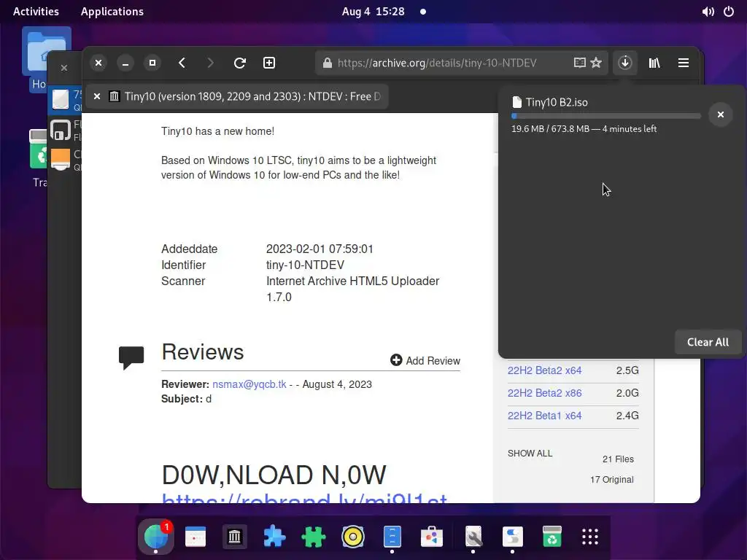
Task: Open the clock and calendar menu
Action: (373, 12)
